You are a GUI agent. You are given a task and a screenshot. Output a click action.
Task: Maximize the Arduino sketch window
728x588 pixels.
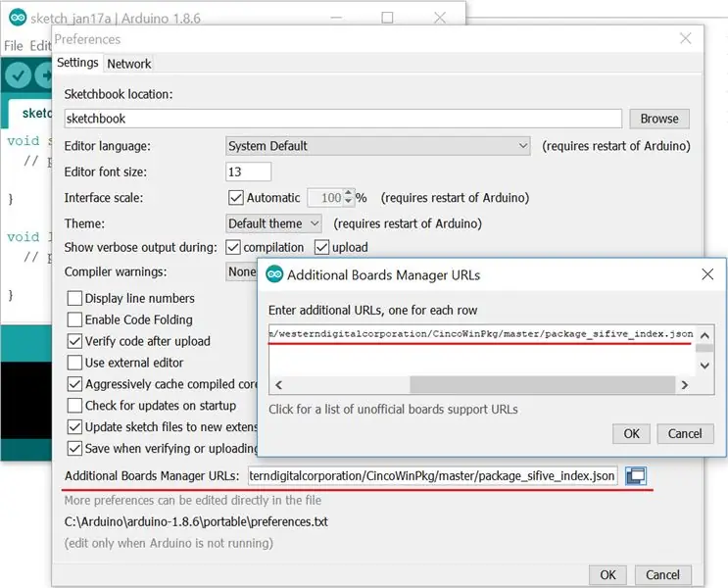[387, 18]
